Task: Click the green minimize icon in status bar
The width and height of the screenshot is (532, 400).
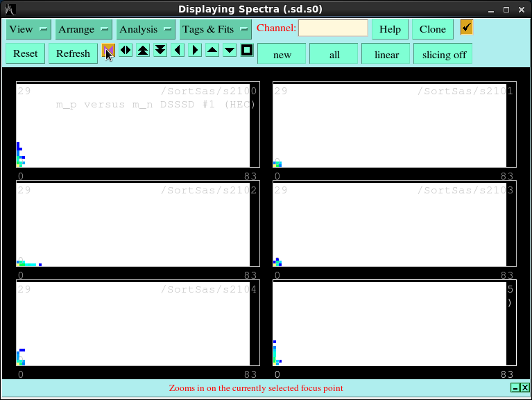Action: (515, 388)
